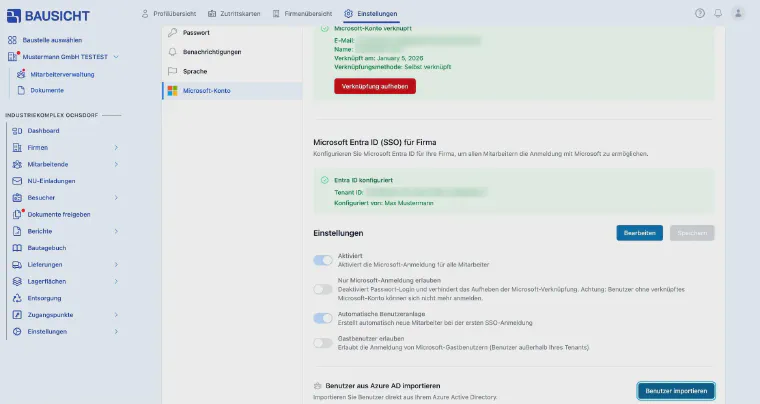Open the Benachrichtigungen settings section

coord(232,52)
